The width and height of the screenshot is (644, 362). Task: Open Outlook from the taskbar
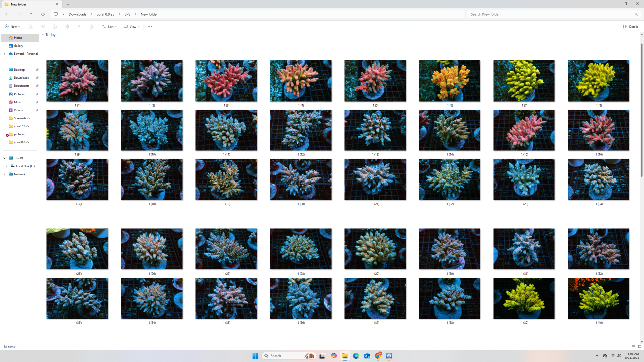(367, 356)
